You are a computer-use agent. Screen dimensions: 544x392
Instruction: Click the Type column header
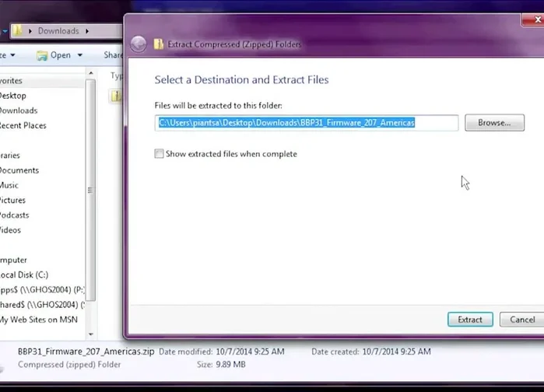click(116, 75)
